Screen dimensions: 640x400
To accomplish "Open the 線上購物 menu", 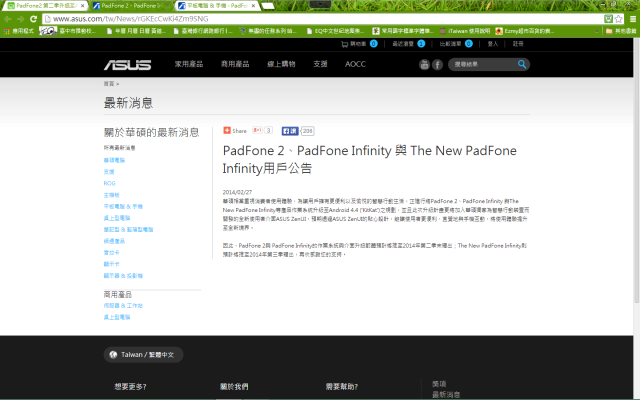I will (281, 64).
